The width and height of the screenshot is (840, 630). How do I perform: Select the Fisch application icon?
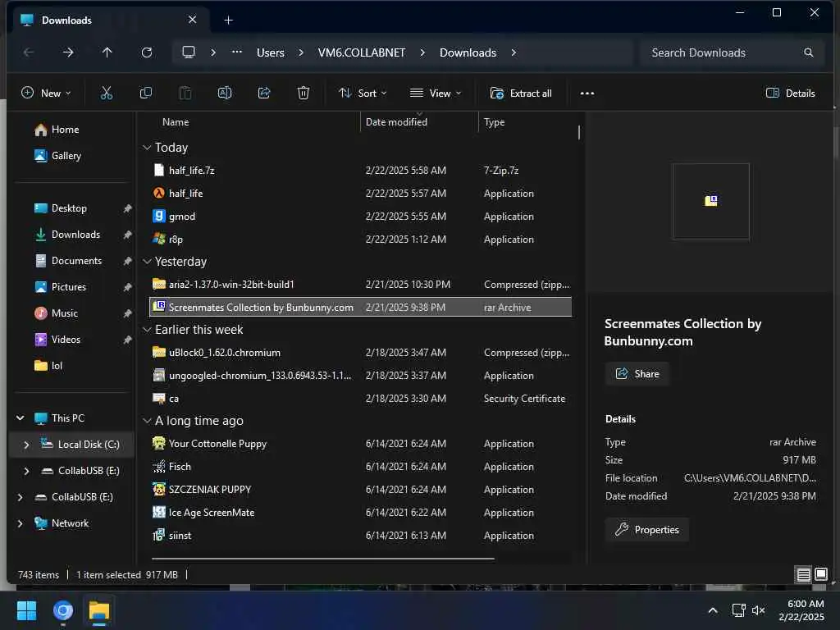(158, 467)
